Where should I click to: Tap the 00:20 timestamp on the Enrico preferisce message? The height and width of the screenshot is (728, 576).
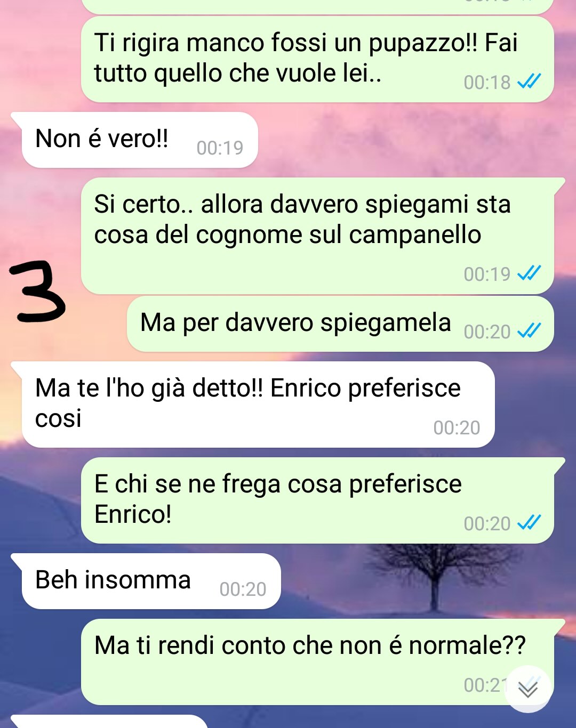(x=457, y=427)
